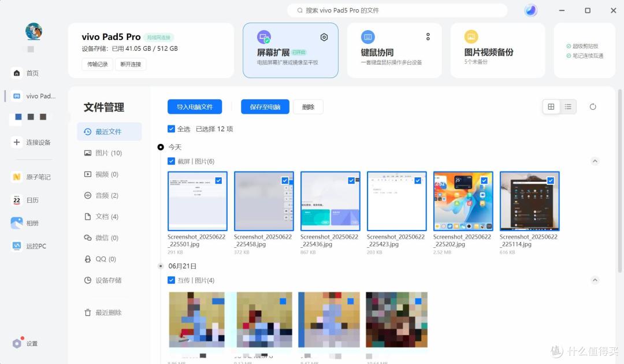This screenshot has height=364, width=624.
Task: Select 图片 (10) category
Action: [103, 153]
